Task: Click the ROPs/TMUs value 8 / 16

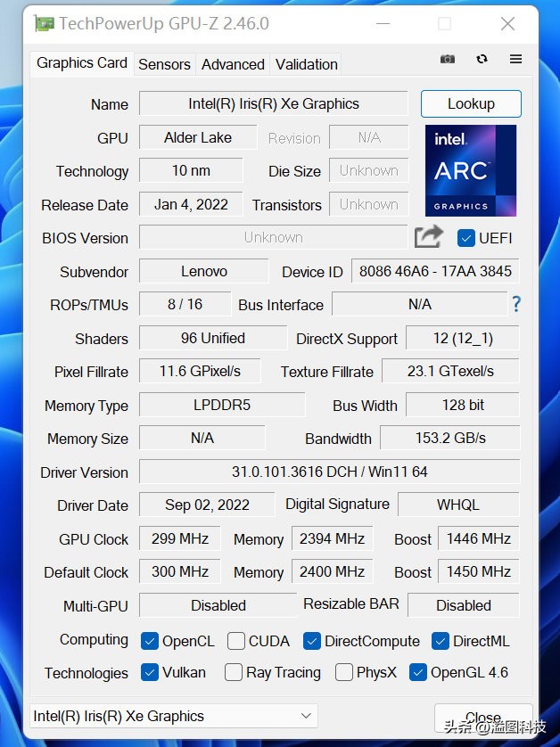Action: [185, 304]
